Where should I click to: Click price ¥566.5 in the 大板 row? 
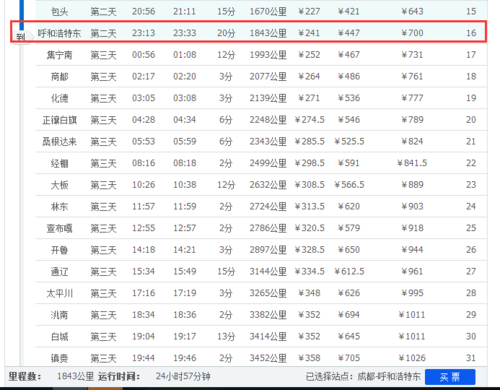pos(349,185)
